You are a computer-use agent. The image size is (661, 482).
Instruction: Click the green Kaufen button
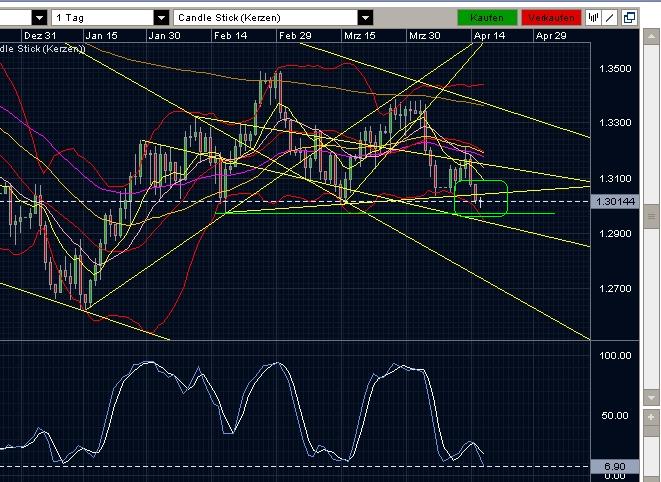coord(487,18)
